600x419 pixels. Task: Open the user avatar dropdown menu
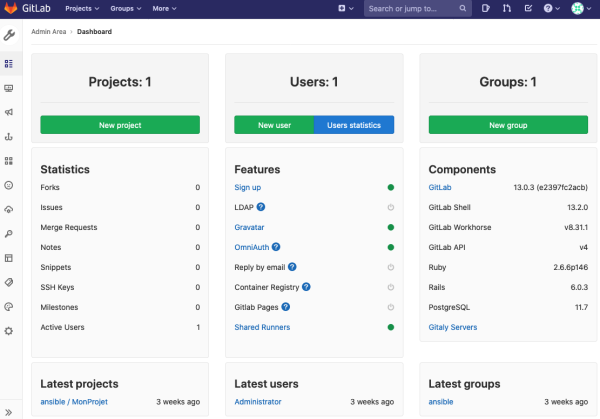coord(580,8)
